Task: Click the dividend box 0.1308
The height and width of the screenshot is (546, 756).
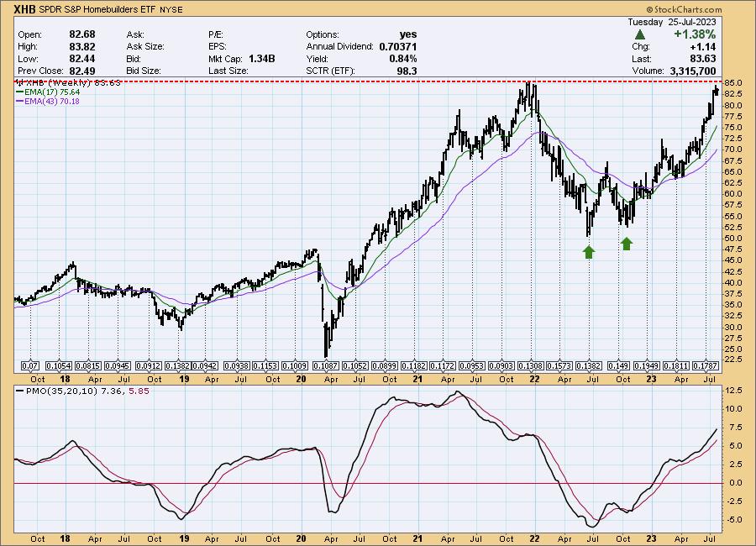Action: [x=532, y=366]
